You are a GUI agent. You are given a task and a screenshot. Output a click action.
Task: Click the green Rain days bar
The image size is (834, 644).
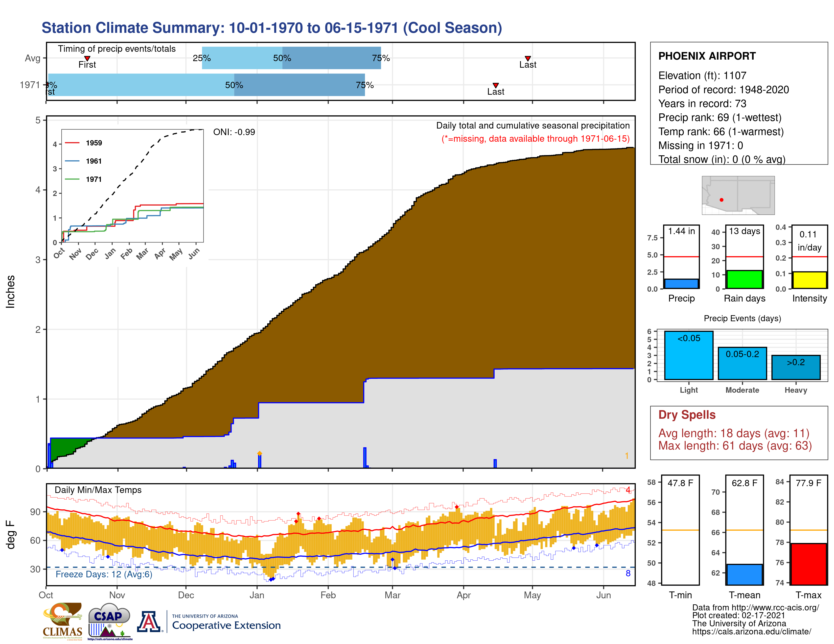pyautogui.click(x=744, y=280)
